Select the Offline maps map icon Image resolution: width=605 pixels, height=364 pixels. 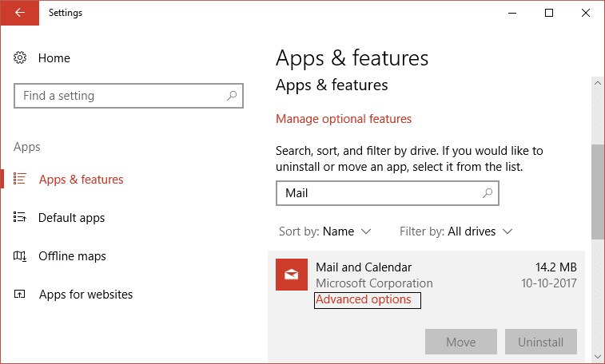[x=21, y=256]
